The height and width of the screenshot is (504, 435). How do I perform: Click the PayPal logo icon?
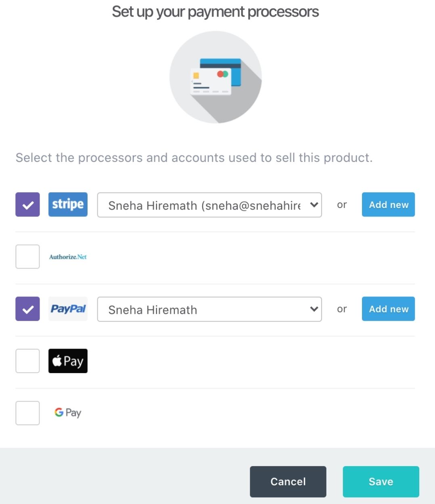pos(68,309)
